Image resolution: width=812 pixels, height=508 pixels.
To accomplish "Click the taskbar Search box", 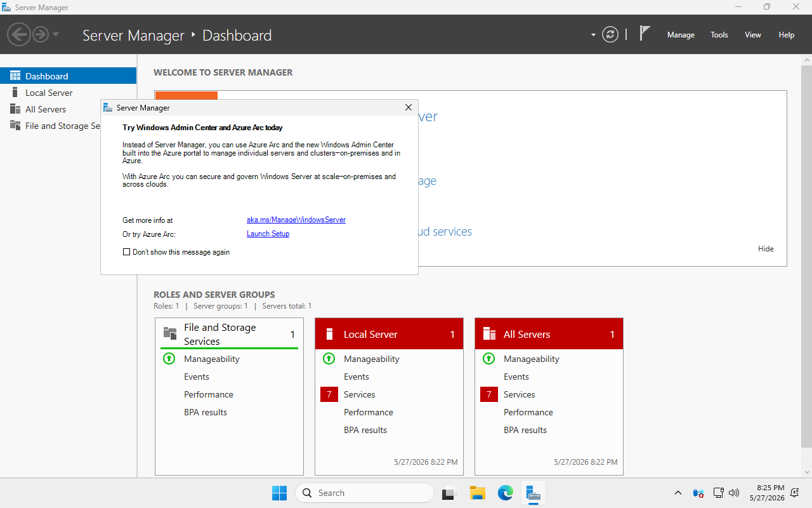I will pos(365,493).
